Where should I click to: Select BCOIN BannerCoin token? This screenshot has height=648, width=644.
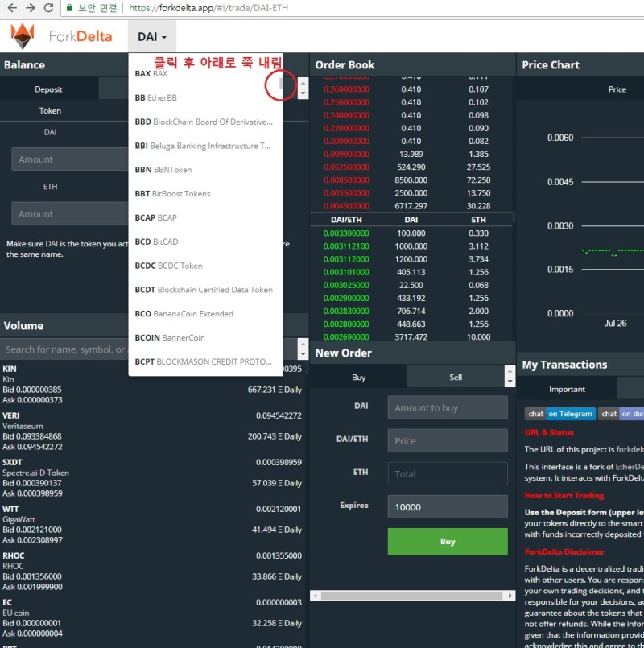205,337
